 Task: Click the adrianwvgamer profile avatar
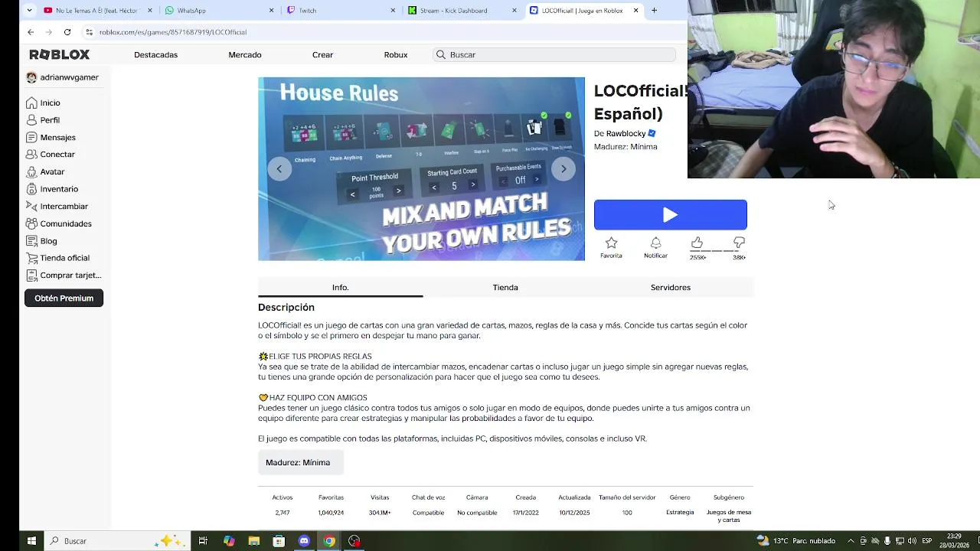pos(31,77)
